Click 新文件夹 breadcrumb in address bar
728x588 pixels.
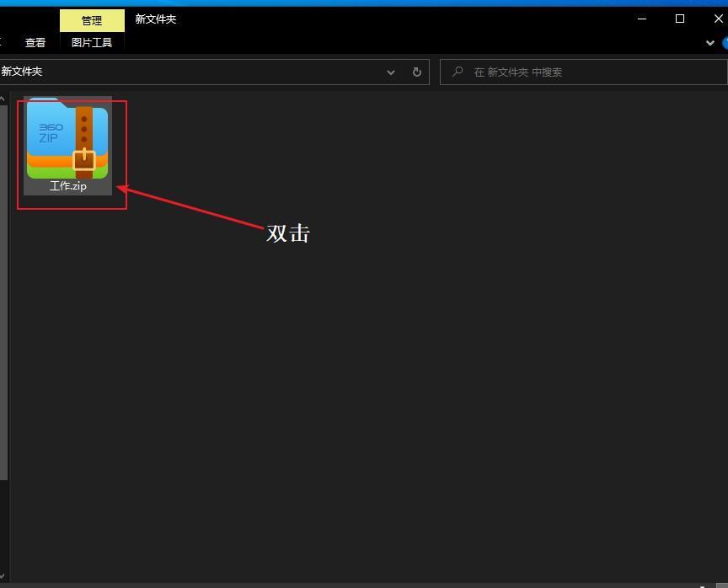pos(22,72)
